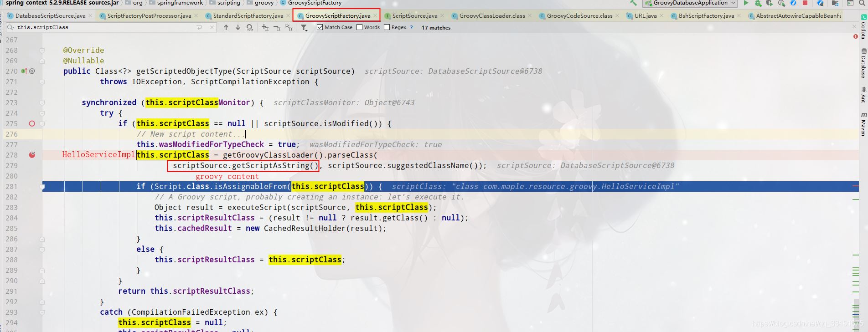Open Search Everywhere magnifier icon
Viewport: 868px width, 332px height.
(862, 3)
